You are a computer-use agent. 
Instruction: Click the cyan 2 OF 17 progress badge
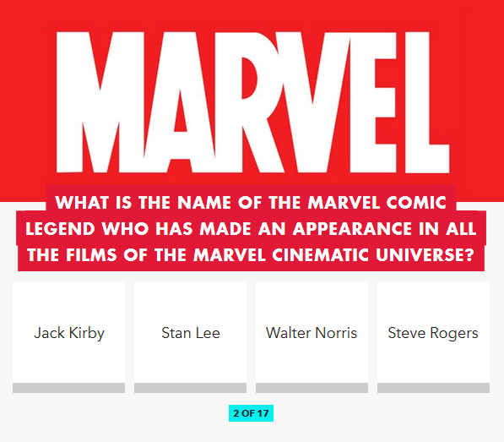(251, 413)
